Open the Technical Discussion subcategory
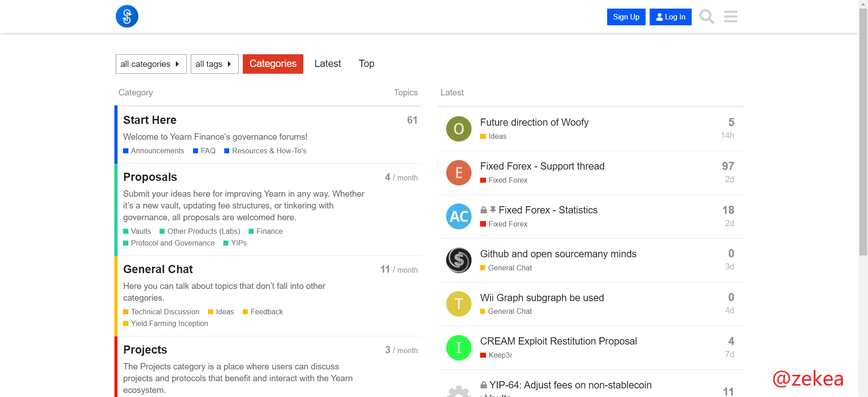 (161, 312)
